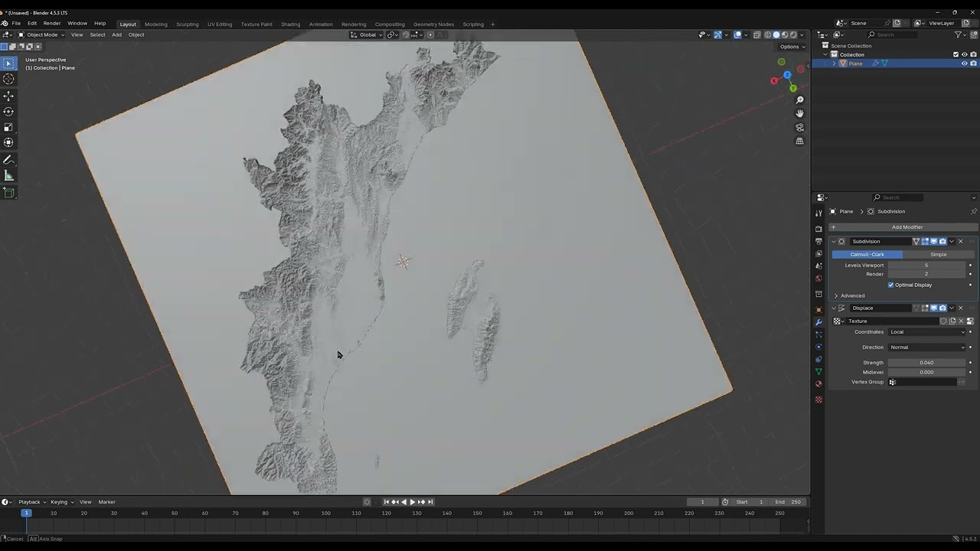
Task: Toggle viewport overlays button
Action: (737, 34)
